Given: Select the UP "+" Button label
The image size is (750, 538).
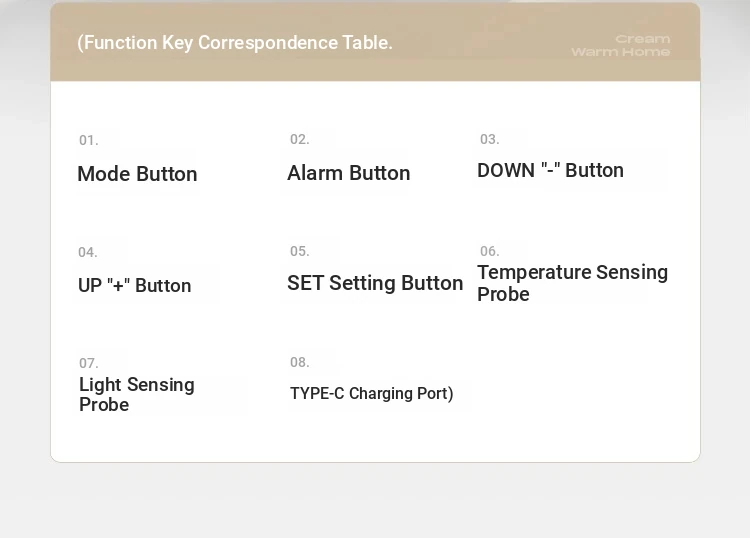Looking at the screenshot, I should (x=134, y=285).
